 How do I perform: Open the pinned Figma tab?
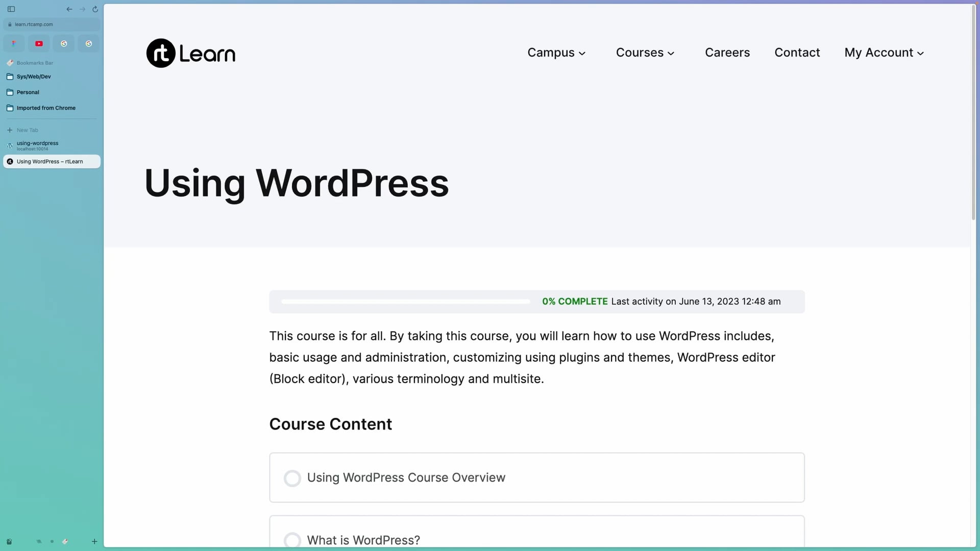pyautogui.click(x=14, y=43)
